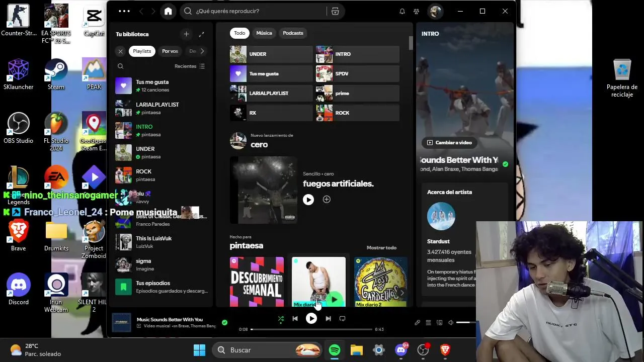Viewport: 644px width, 362px height.
Task: Open the Friend activity icon
Action: point(416,11)
